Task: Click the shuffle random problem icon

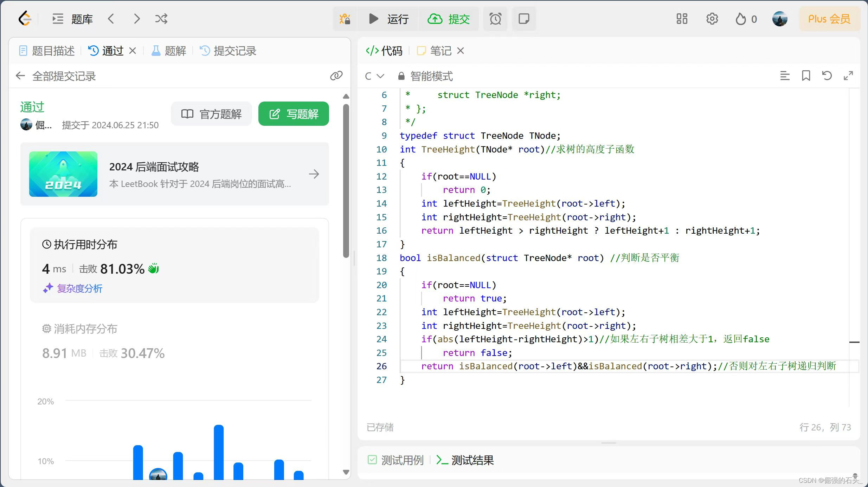Action: (x=161, y=19)
